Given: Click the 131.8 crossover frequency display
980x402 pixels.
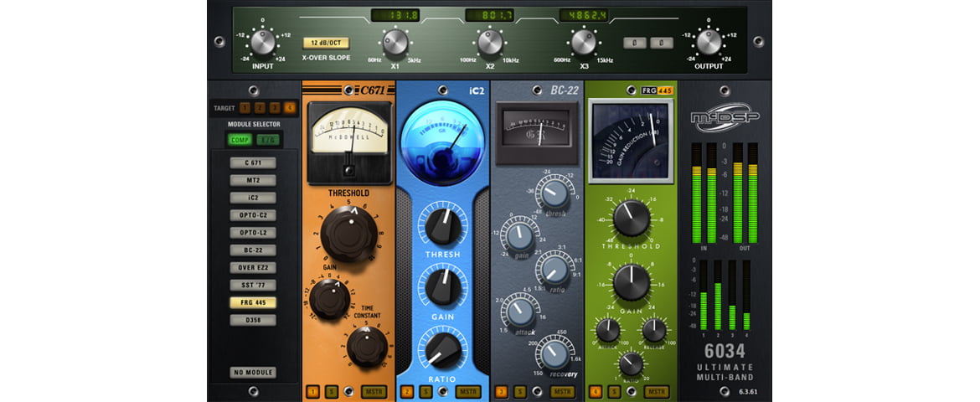Looking at the screenshot, I should pyautogui.click(x=395, y=15).
